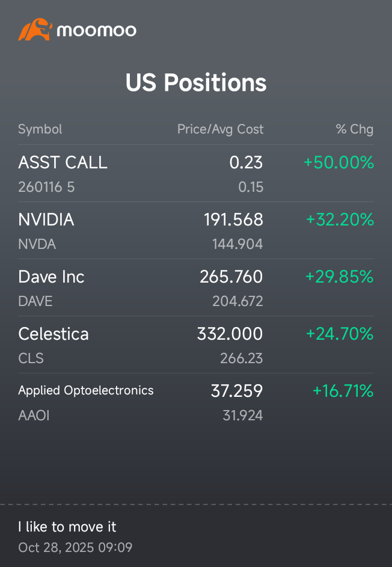The image size is (392, 567).
Task: Click the Oct 28, 2025 09:09 timestamp
Action: point(75,548)
